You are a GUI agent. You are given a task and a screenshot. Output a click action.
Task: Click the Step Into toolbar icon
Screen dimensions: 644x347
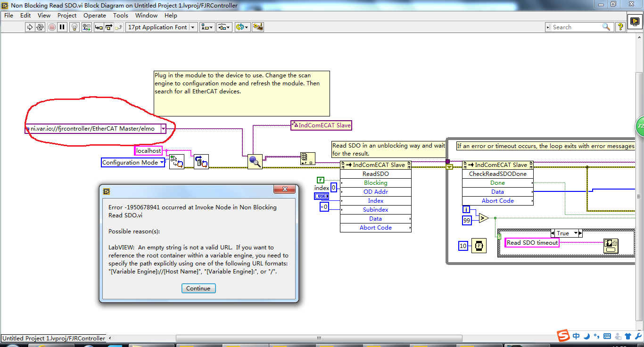tap(99, 27)
